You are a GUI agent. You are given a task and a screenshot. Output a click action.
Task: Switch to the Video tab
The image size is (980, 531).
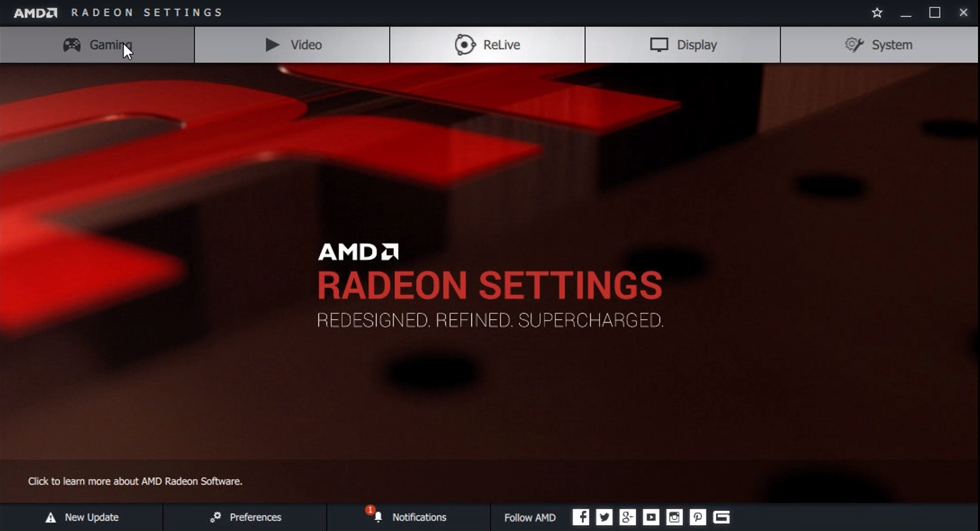point(293,45)
